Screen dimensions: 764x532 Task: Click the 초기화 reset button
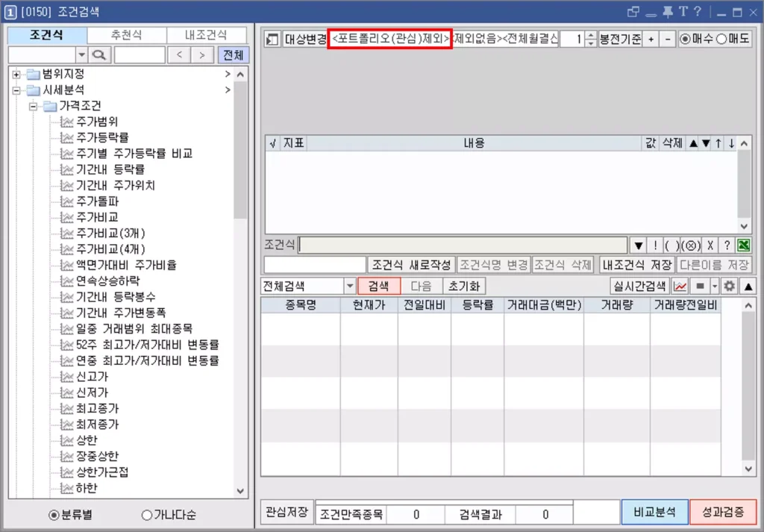464,286
